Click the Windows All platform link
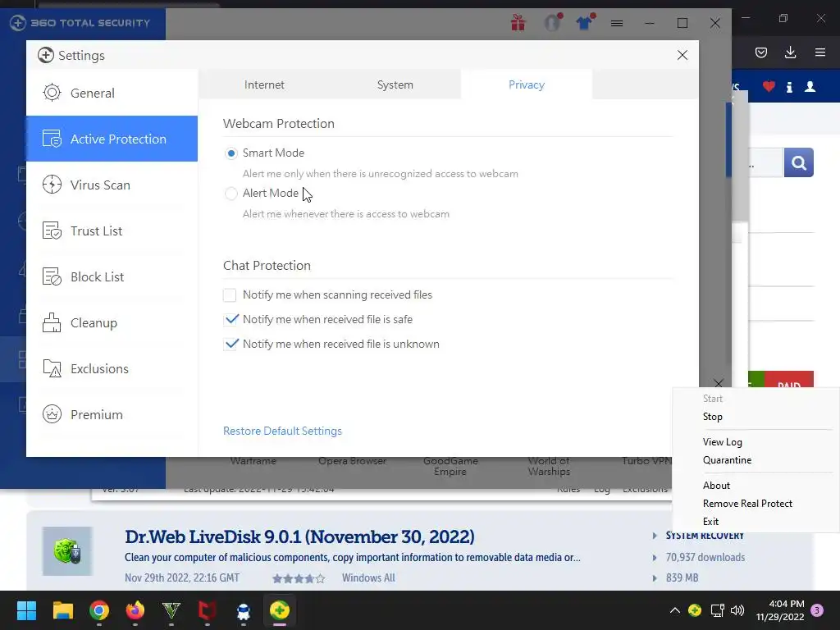The height and width of the screenshot is (630, 840). [368, 578]
